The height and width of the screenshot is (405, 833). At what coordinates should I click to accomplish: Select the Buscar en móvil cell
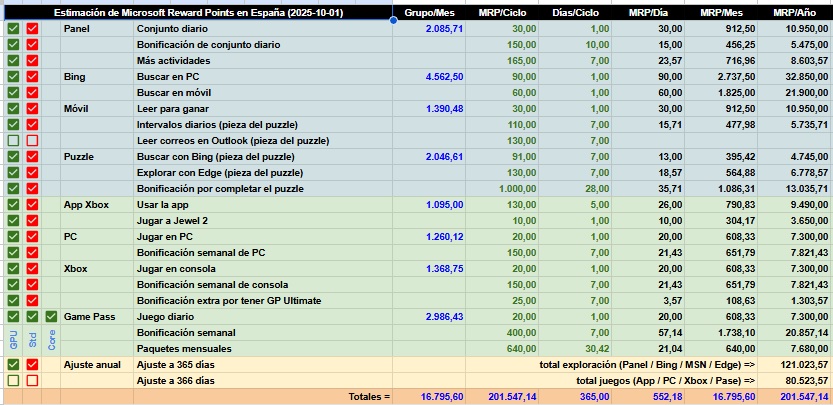263,92
